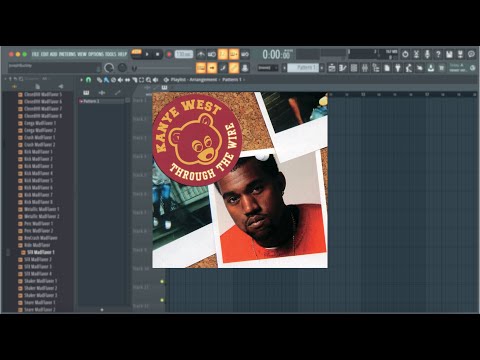Click the Stop button in transport
480x360 pixels.
click(158, 54)
